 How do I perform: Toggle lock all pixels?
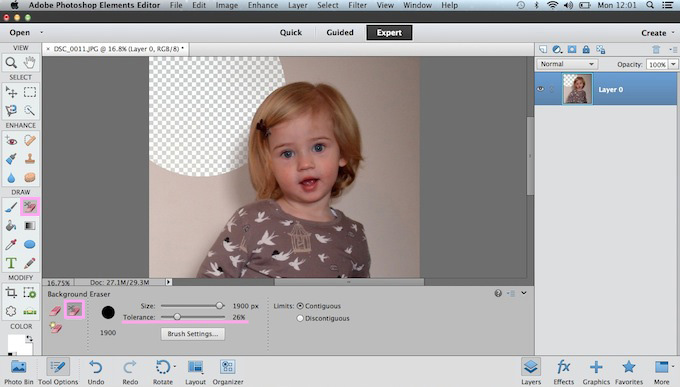coord(586,49)
